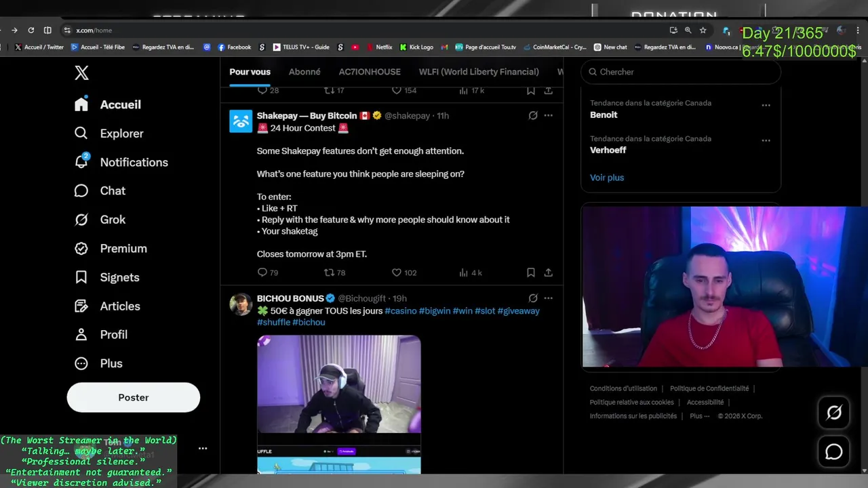Open Notifications in the sidebar

click(121, 162)
